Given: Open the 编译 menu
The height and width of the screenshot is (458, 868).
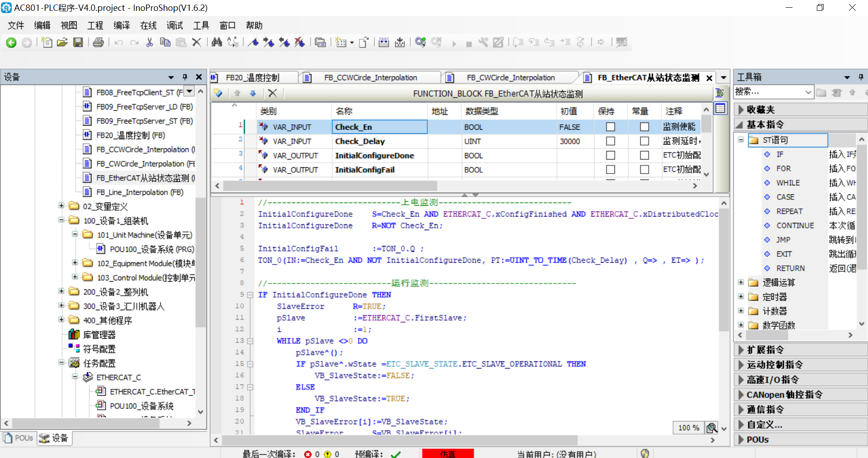Looking at the screenshot, I should (x=122, y=25).
